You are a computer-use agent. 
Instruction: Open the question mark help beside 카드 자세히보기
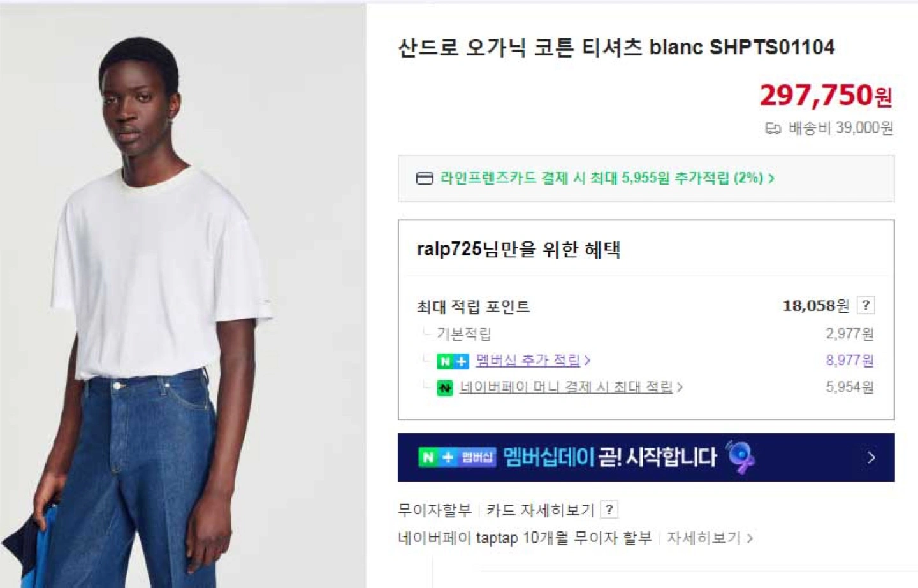pyautogui.click(x=609, y=510)
